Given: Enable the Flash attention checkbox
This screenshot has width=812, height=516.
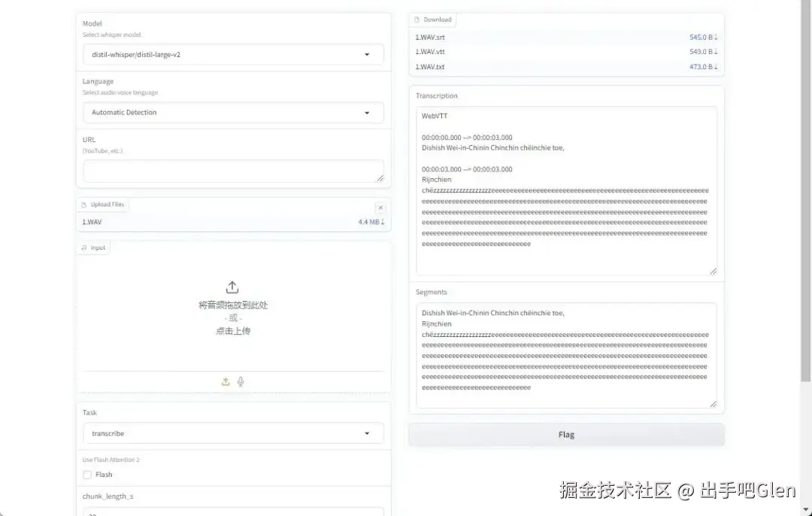Looking at the screenshot, I should point(86,475).
